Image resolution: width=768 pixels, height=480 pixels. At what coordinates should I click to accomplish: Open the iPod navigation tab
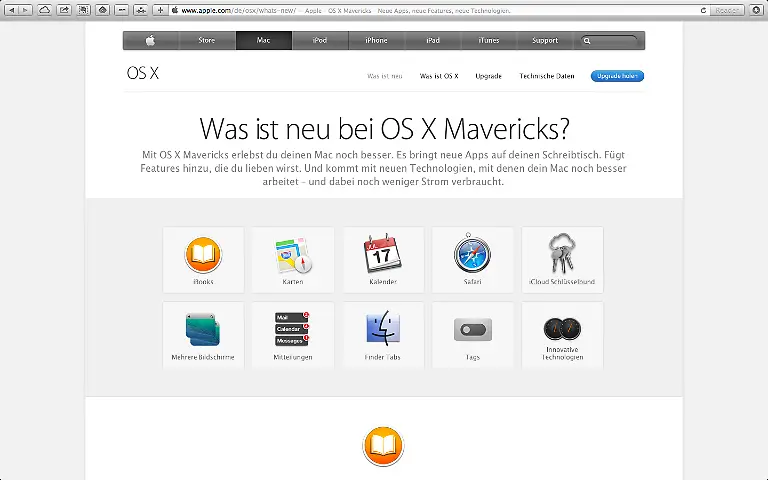(x=320, y=40)
